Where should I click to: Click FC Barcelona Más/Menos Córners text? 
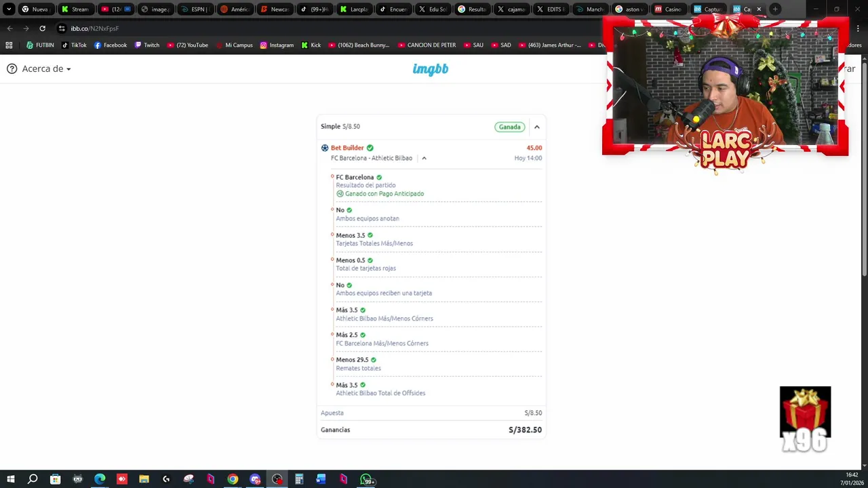382,344
